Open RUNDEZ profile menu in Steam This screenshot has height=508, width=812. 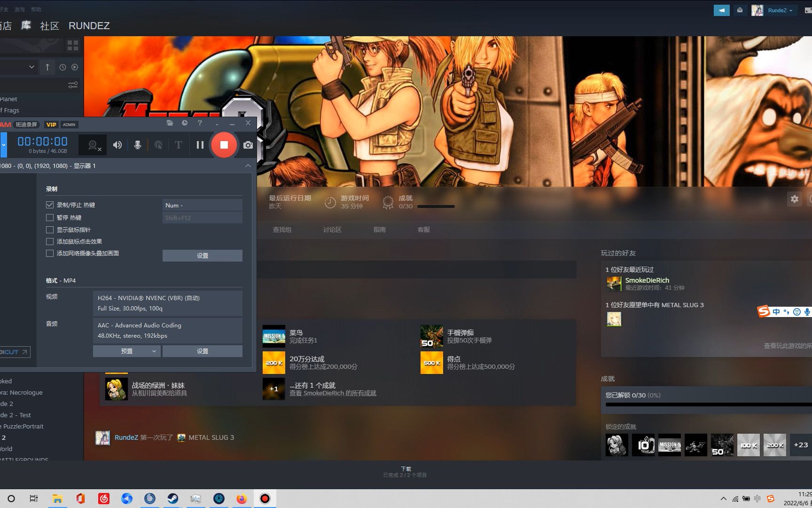pyautogui.click(x=89, y=26)
